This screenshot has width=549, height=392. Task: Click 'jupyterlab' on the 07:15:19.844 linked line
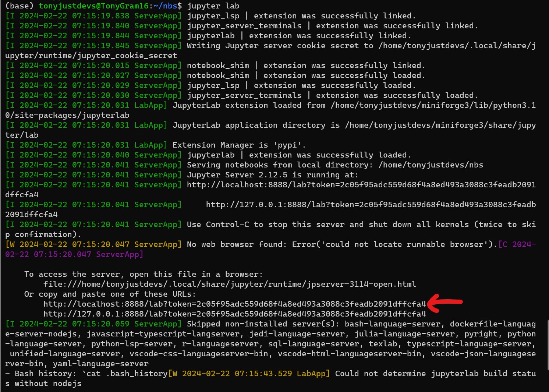point(211,36)
